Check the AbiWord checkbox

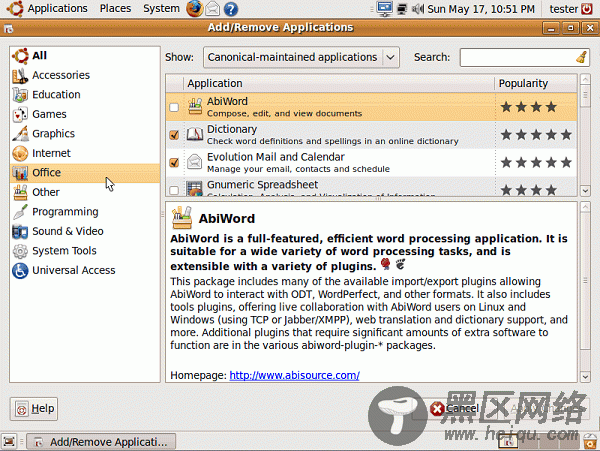coord(174,107)
